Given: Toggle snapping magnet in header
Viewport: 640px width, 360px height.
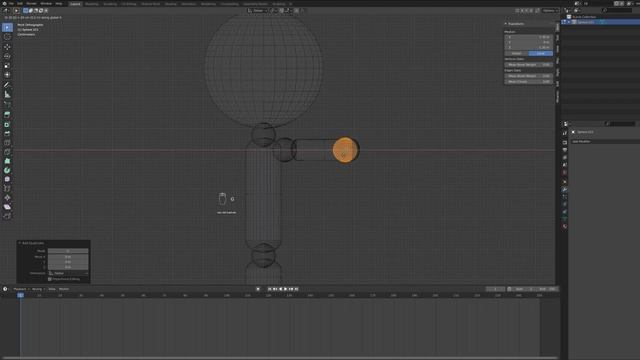Looking at the screenshot, I should pyautogui.click(x=281, y=11).
